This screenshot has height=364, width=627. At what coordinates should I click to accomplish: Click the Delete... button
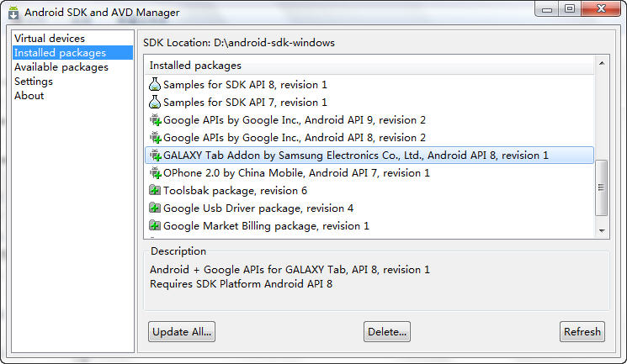pyautogui.click(x=387, y=332)
